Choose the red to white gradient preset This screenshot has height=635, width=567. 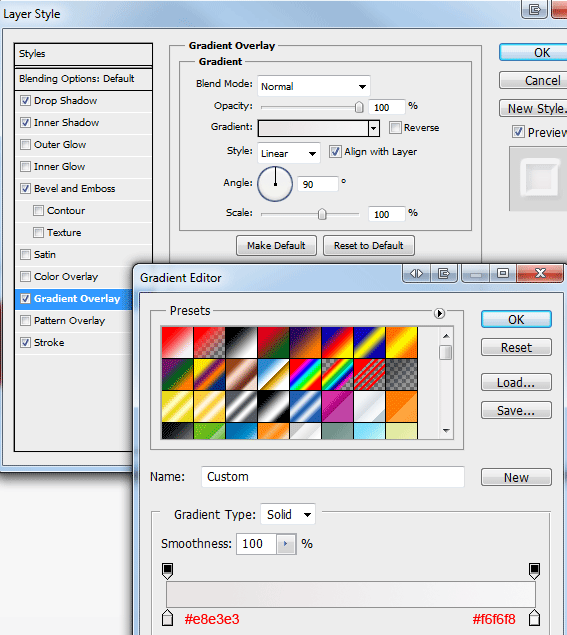click(x=177, y=342)
